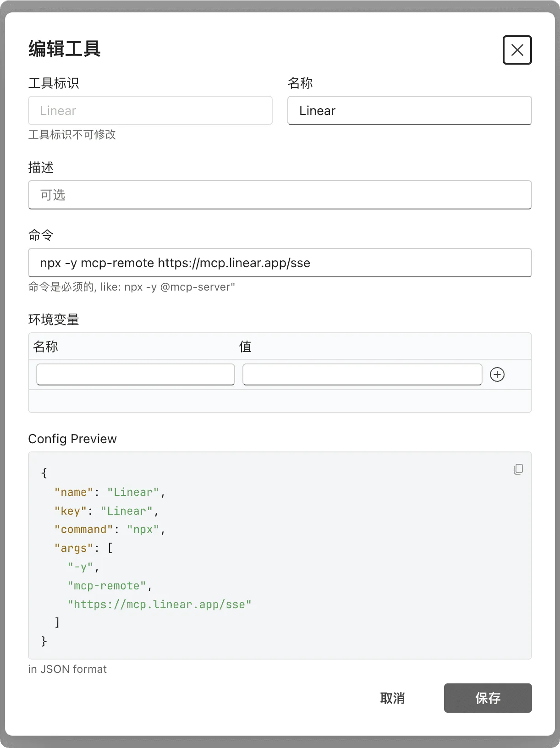
Task: Click the Config Preview label
Action: [72, 439]
